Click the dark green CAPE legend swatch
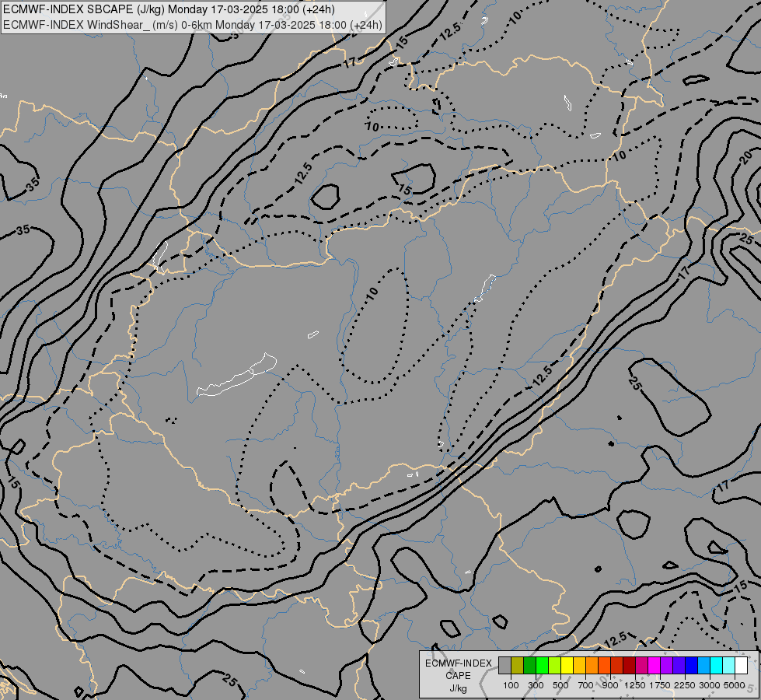Viewport: 761px width, 700px height. [x=529, y=666]
